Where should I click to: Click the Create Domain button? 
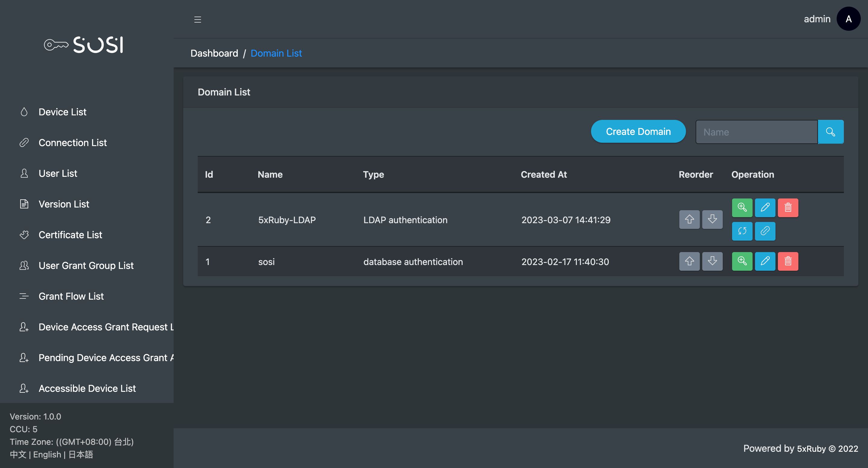[x=638, y=132]
